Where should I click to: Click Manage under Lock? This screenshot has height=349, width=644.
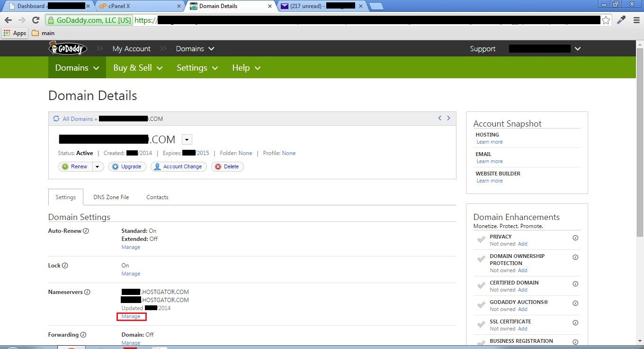pyautogui.click(x=131, y=274)
